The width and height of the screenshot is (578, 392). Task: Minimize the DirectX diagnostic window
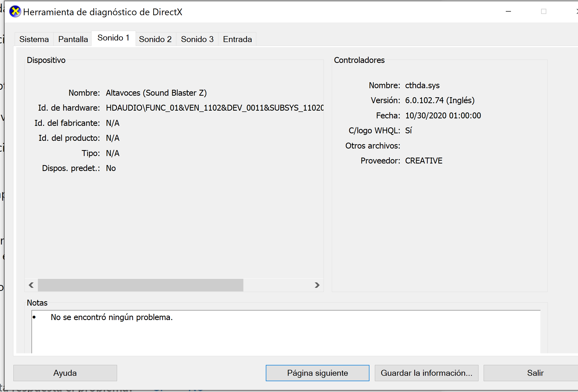click(508, 12)
